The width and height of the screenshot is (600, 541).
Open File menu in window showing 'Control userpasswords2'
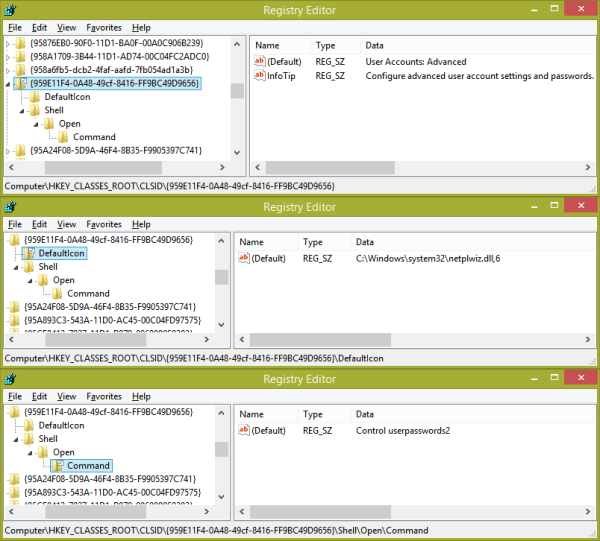[14, 396]
